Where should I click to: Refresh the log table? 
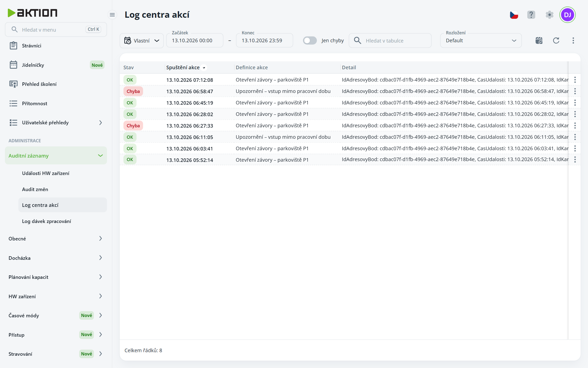556,41
